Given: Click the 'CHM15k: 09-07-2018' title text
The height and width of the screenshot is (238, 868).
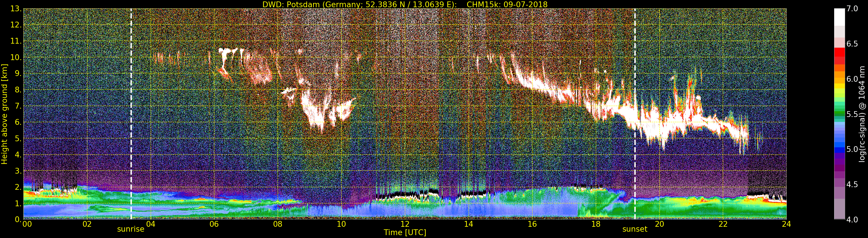Looking at the screenshot, I should tap(507, 4).
